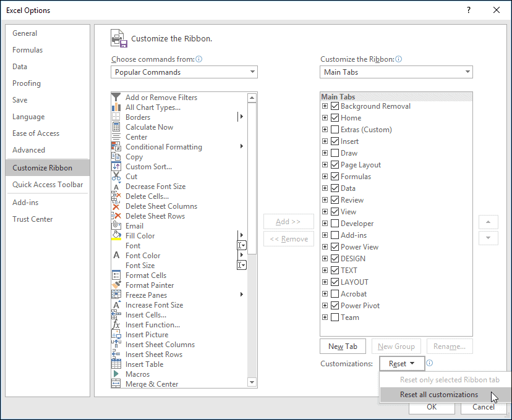Click the New Tab button
Image resolution: width=512 pixels, height=420 pixels.
(343, 346)
